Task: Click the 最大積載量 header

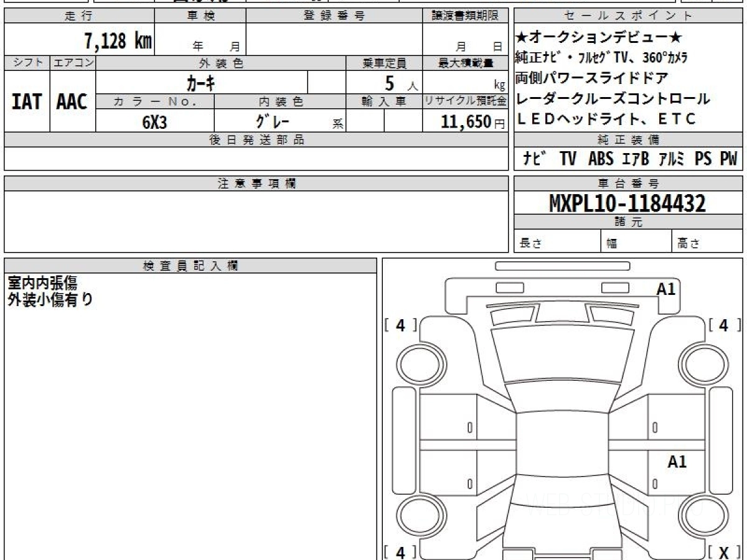Action: [465, 63]
